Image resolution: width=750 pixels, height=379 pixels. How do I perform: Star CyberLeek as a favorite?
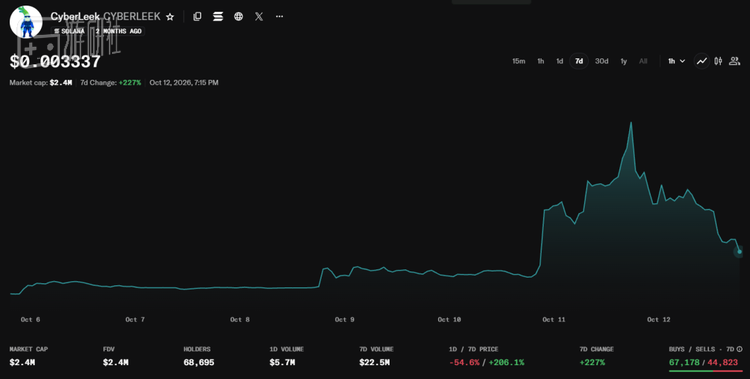pyautogui.click(x=170, y=17)
